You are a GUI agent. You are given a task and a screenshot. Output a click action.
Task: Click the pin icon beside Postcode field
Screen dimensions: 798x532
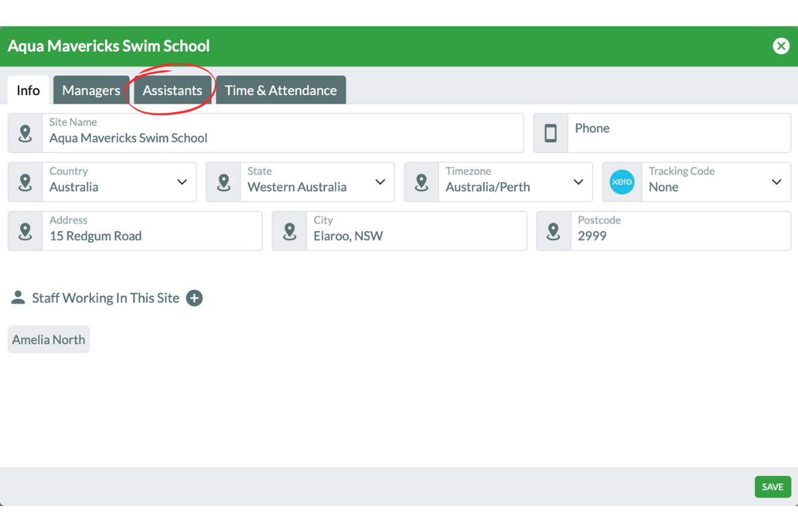click(553, 231)
